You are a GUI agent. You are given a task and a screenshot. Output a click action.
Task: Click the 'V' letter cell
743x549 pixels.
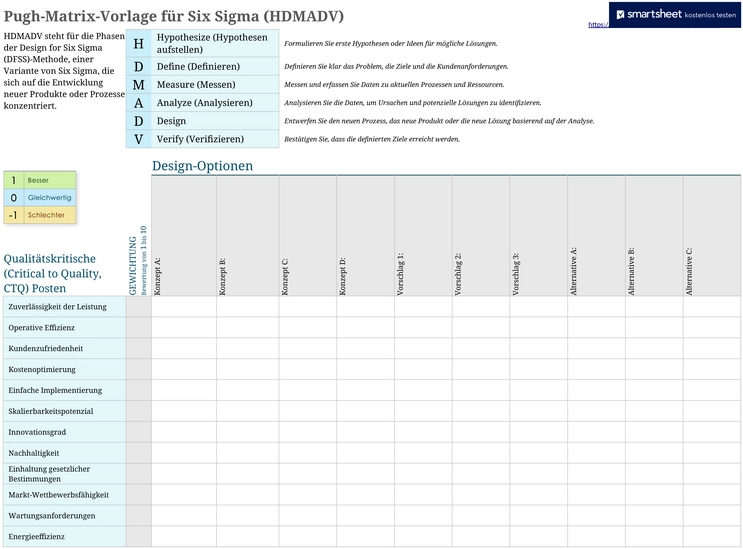pos(138,139)
